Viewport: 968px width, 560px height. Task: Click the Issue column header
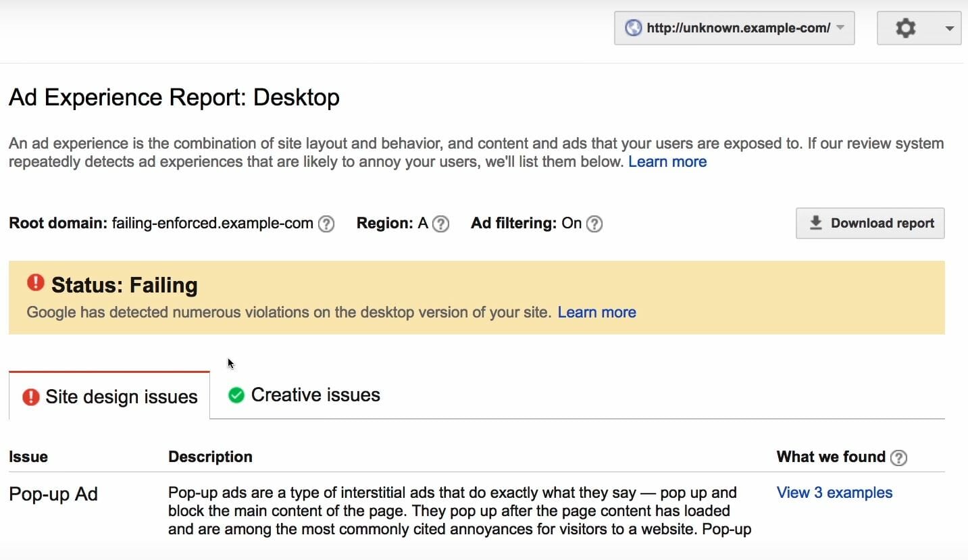tap(28, 457)
